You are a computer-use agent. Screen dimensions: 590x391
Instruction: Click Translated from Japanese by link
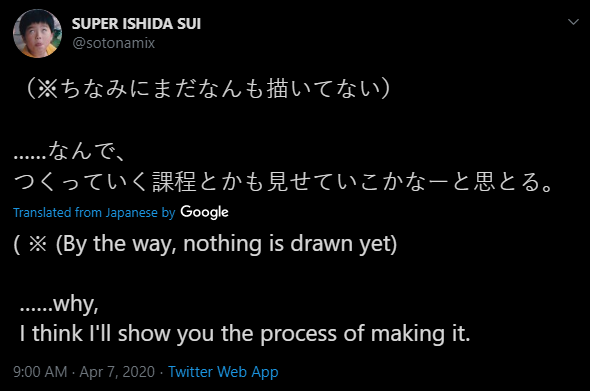click(x=94, y=213)
